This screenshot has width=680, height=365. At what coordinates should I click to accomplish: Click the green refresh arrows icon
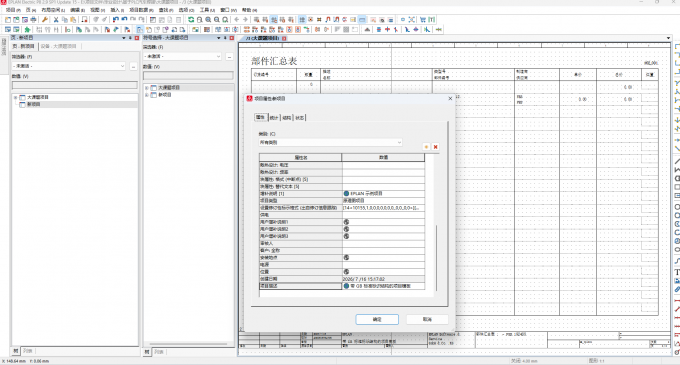pyautogui.click(x=191, y=20)
